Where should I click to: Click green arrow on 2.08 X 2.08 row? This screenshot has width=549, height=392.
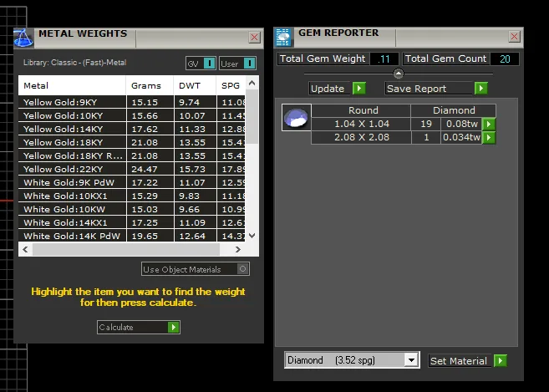(x=489, y=137)
